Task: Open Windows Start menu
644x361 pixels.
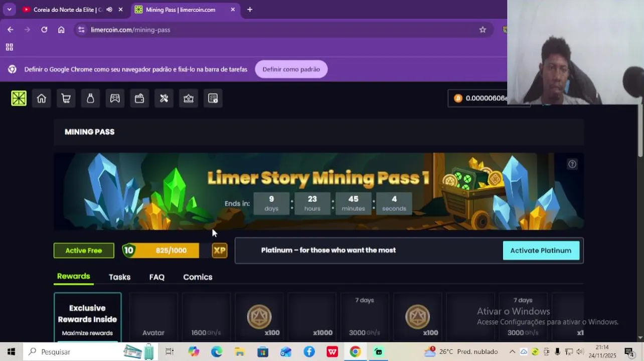Action: pos(11,351)
